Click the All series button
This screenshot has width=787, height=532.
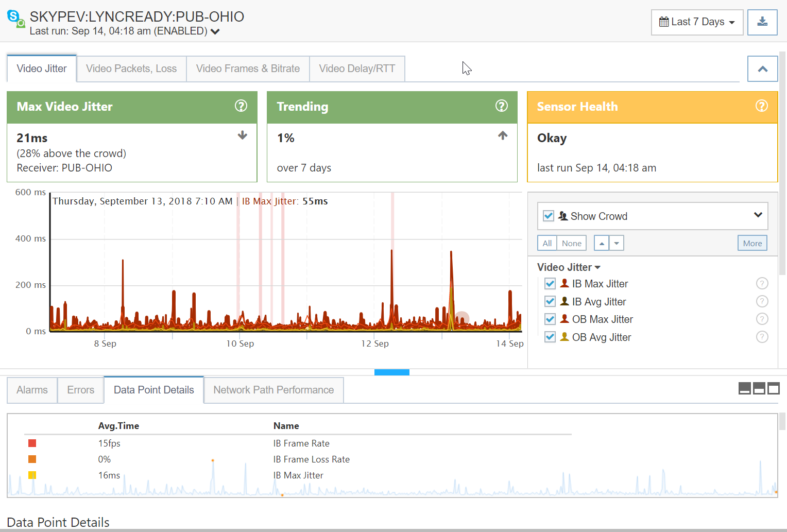point(547,243)
